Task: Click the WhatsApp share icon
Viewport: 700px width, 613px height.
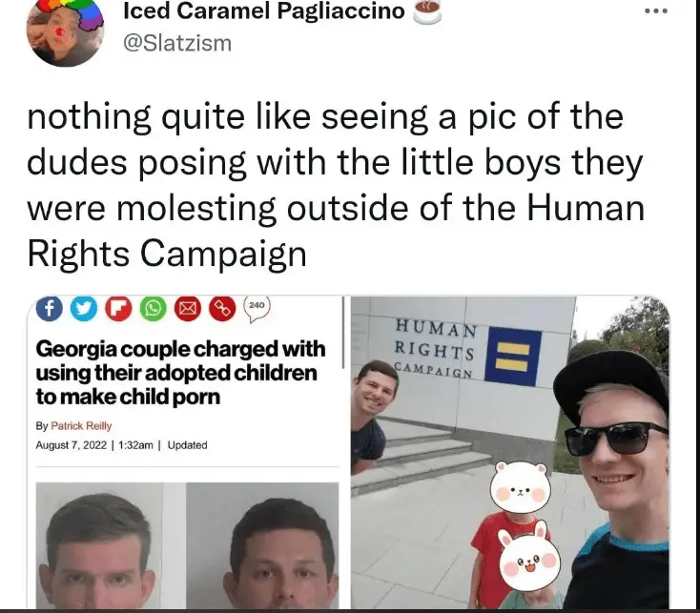Action: (154, 308)
